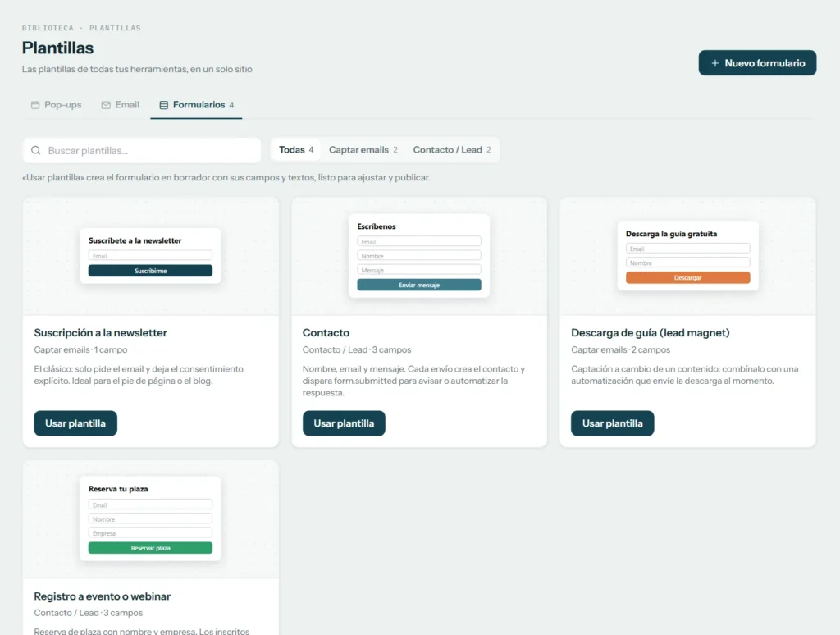The height and width of the screenshot is (635, 840).
Task: Click the Suscripción a la newsletter title
Action: point(101,333)
